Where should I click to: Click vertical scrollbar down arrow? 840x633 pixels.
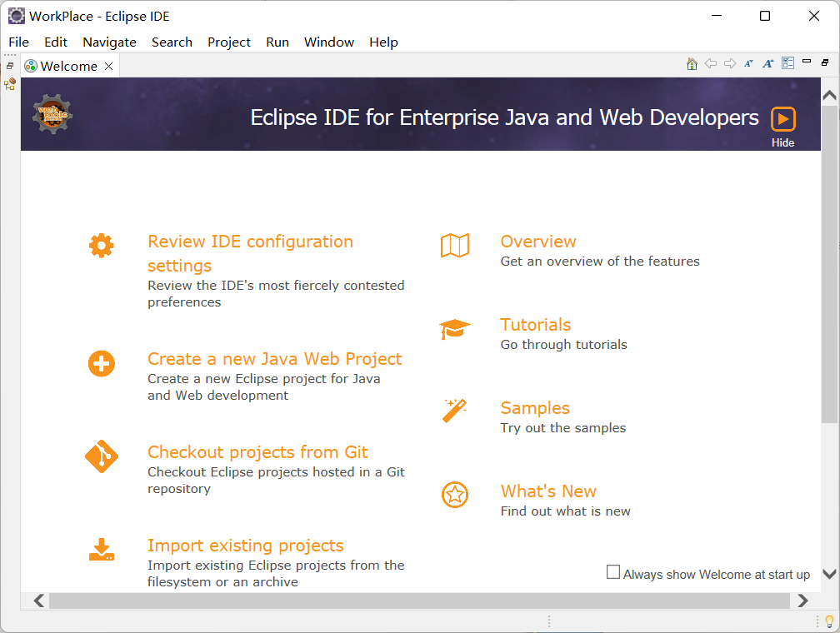829,574
